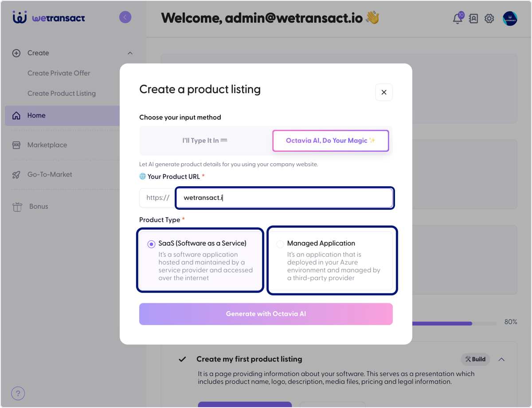This screenshot has height=408, width=532.
Task: Go to Home in the sidebar
Action: click(63, 116)
